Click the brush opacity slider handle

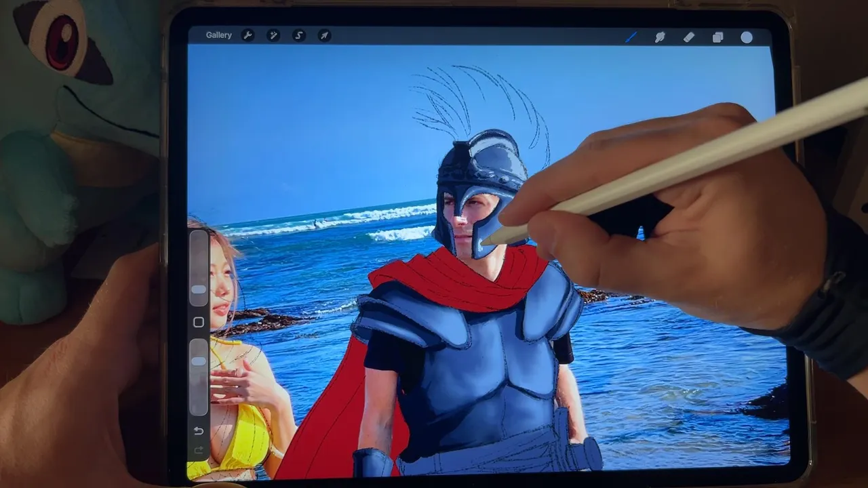pyautogui.click(x=199, y=361)
